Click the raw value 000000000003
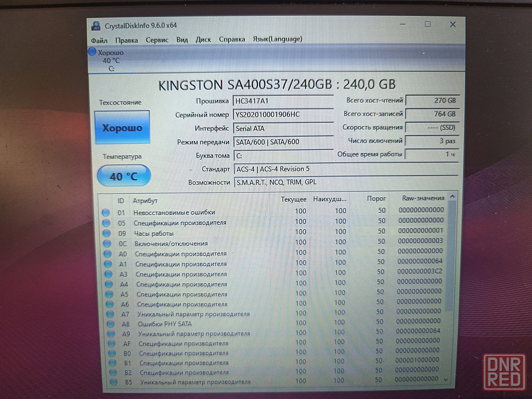The height and width of the screenshot is (399, 532). pyautogui.click(x=420, y=240)
